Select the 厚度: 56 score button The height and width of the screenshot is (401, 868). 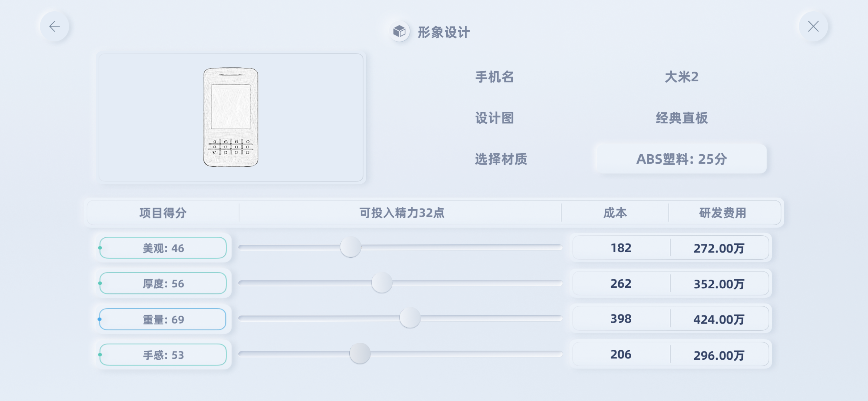pyautogui.click(x=163, y=283)
